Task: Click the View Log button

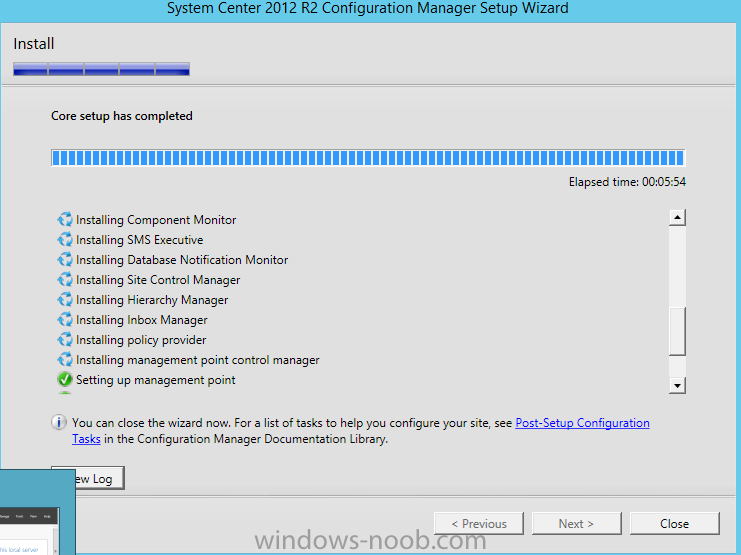Action: [x=100, y=478]
